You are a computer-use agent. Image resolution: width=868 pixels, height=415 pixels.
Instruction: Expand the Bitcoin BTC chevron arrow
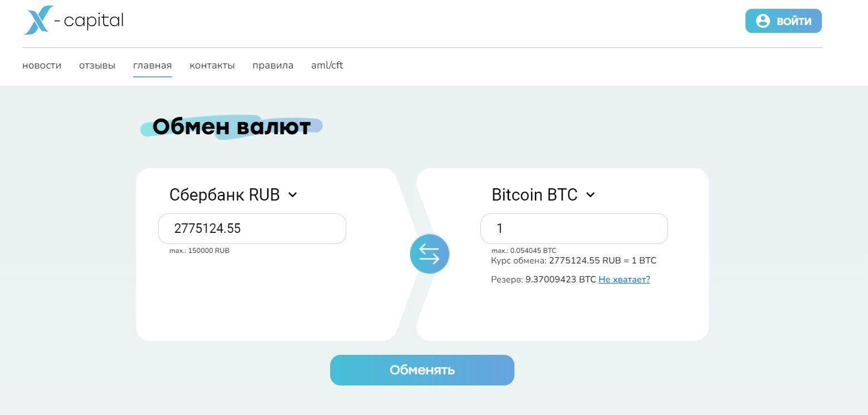point(591,195)
